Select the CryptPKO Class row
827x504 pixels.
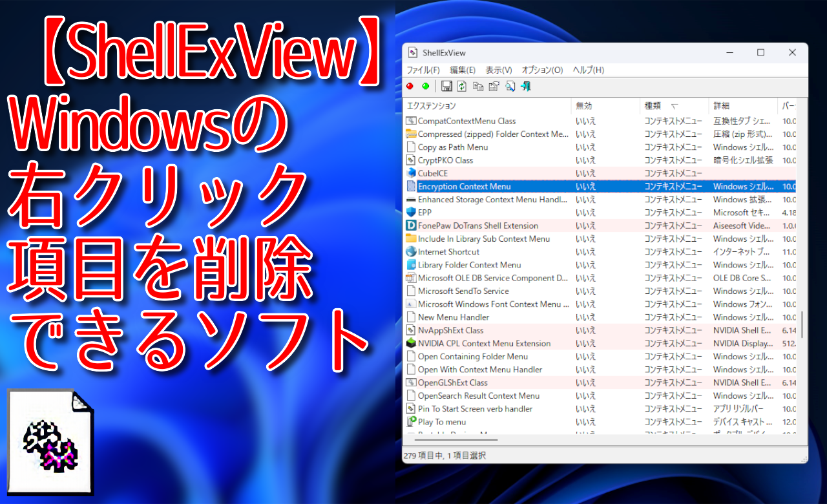[x=601, y=160]
